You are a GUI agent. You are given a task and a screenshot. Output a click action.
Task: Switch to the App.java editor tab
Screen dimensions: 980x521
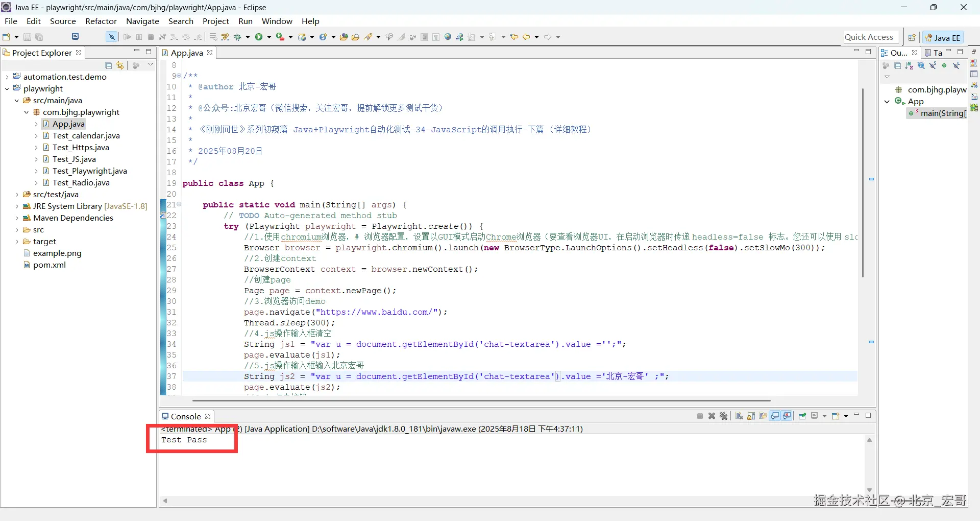click(x=187, y=53)
